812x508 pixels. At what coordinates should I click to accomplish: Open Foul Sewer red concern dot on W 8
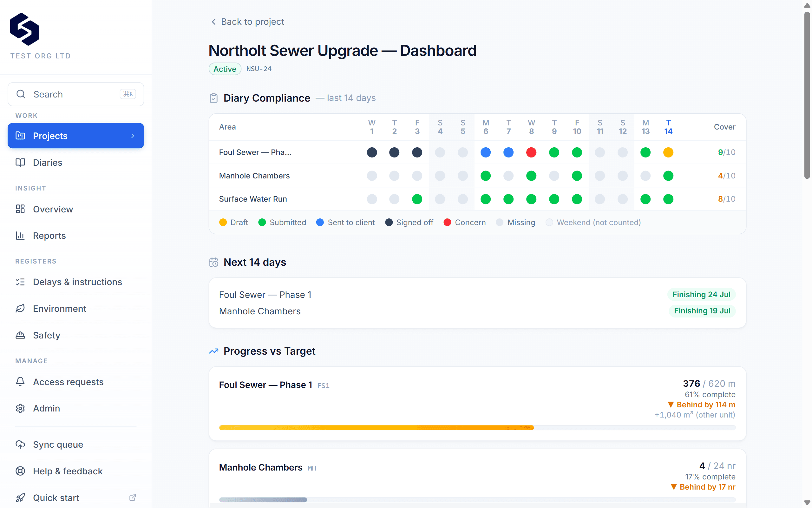pyautogui.click(x=531, y=152)
